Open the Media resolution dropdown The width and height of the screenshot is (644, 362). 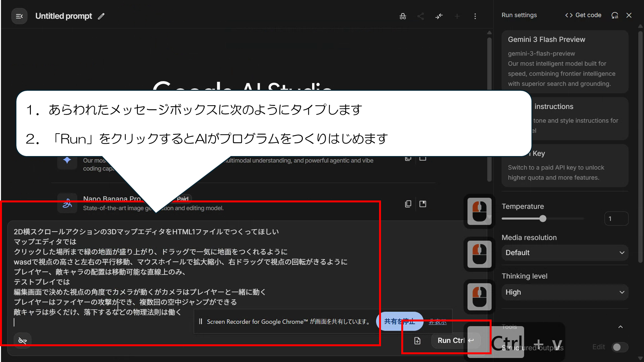(x=565, y=253)
